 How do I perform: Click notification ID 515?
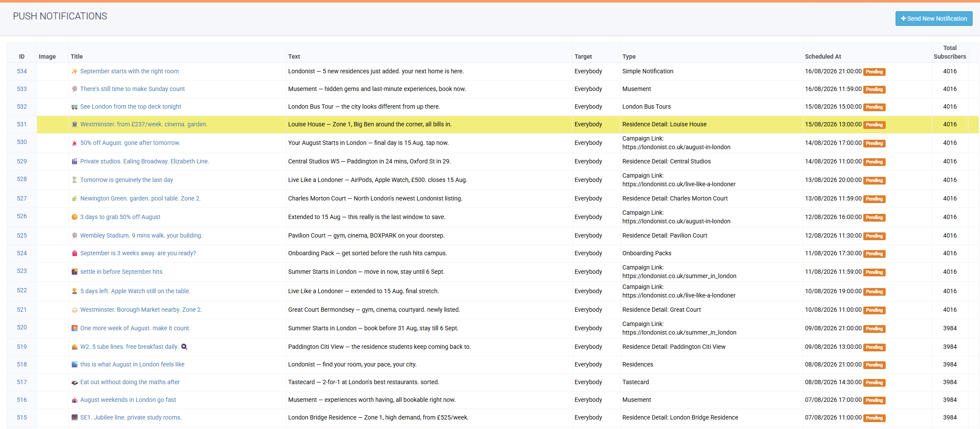tap(22, 418)
